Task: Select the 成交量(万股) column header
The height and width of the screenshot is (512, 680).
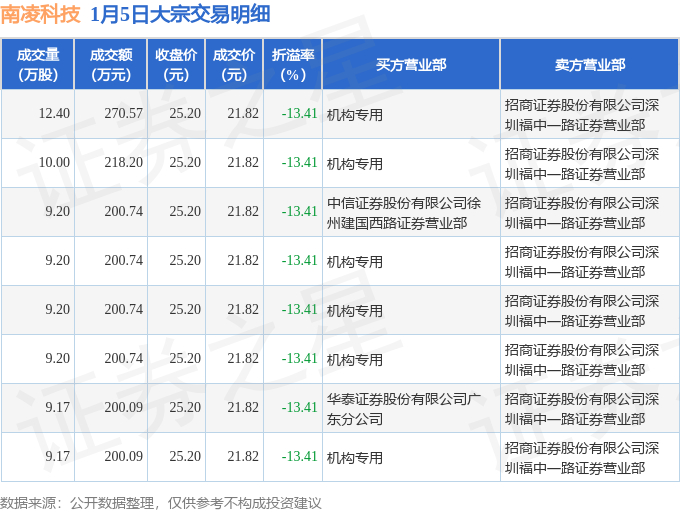Action: coord(38,65)
